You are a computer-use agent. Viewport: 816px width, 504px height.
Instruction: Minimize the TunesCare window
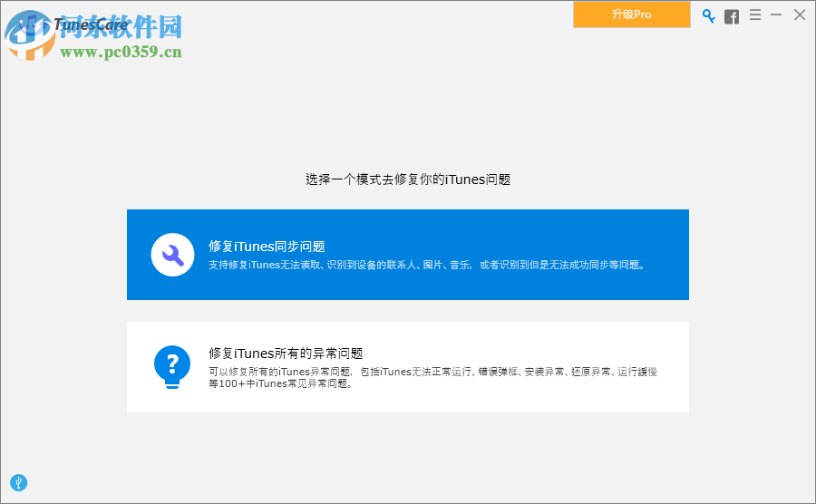pyautogui.click(x=776, y=15)
